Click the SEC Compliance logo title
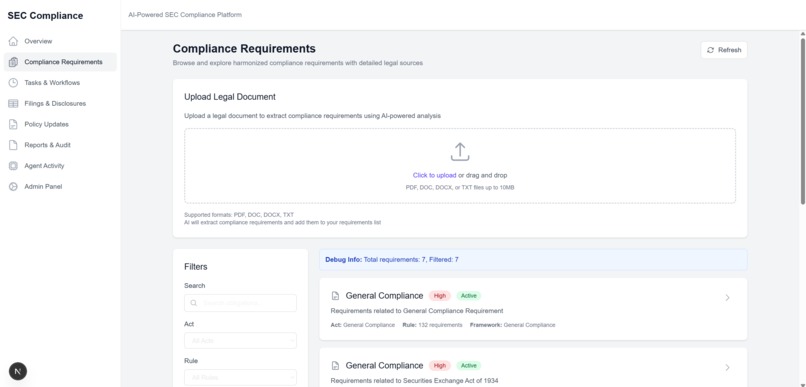 [x=45, y=16]
